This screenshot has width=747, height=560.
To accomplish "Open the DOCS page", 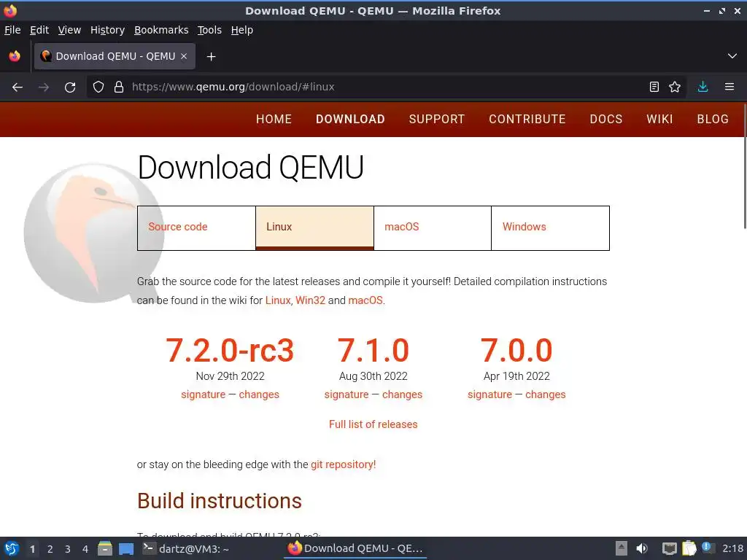I will click(606, 119).
